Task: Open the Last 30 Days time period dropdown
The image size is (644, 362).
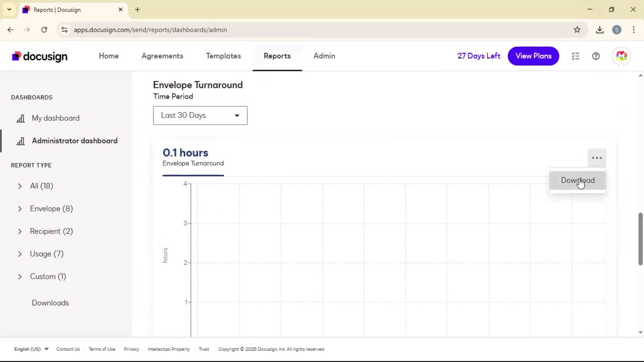Action: [200, 116]
